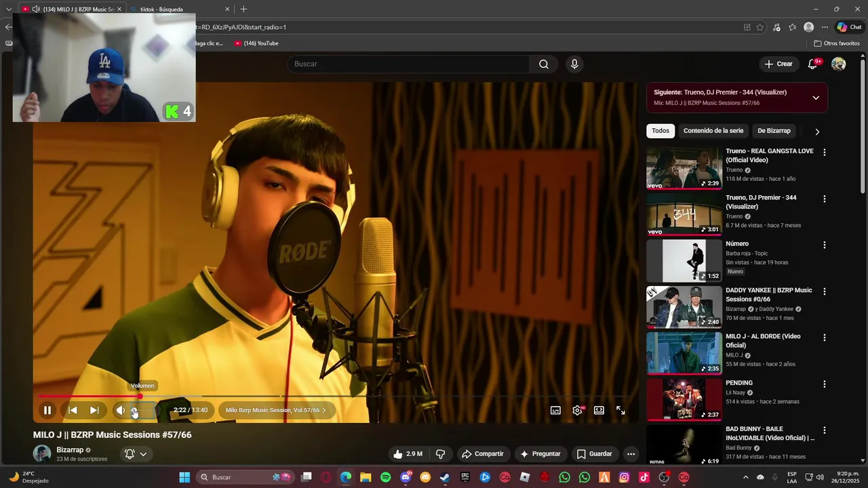
Task: Mute the video with the speaker icon
Action: (x=121, y=410)
